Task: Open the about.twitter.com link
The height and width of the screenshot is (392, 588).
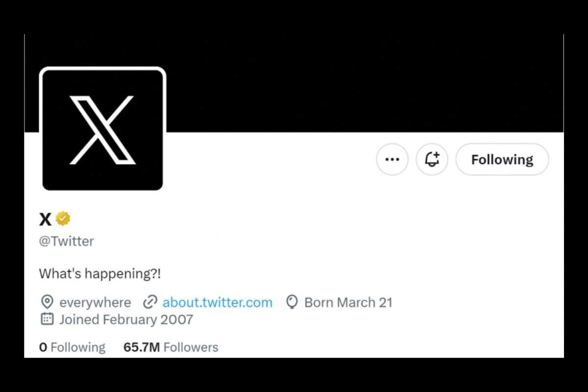Action: [217, 302]
